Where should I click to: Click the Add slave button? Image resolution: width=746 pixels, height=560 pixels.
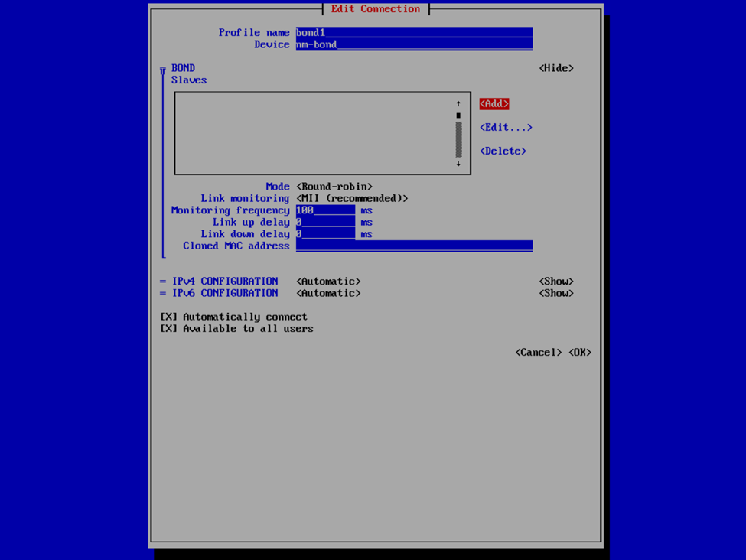click(494, 104)
